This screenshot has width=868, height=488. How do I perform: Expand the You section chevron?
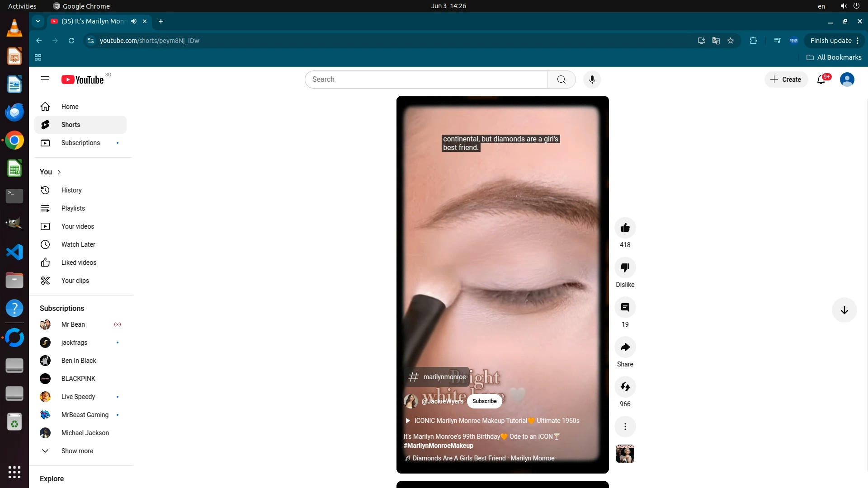(59, 172)
